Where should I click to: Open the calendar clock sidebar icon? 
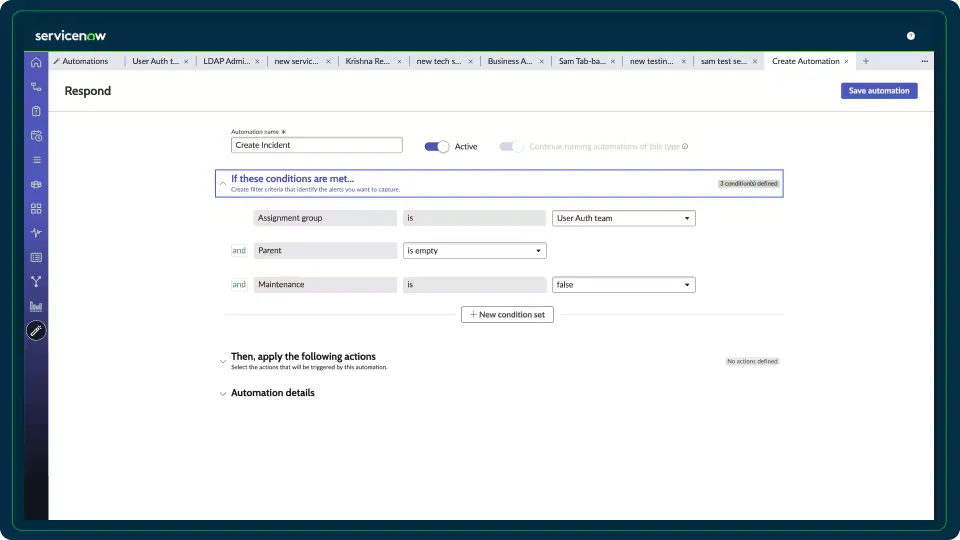click(x=36, y=135)
